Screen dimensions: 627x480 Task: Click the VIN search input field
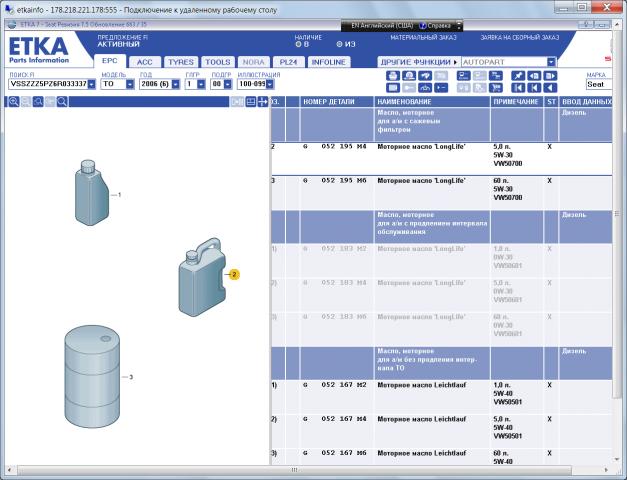tap(48, 84)
